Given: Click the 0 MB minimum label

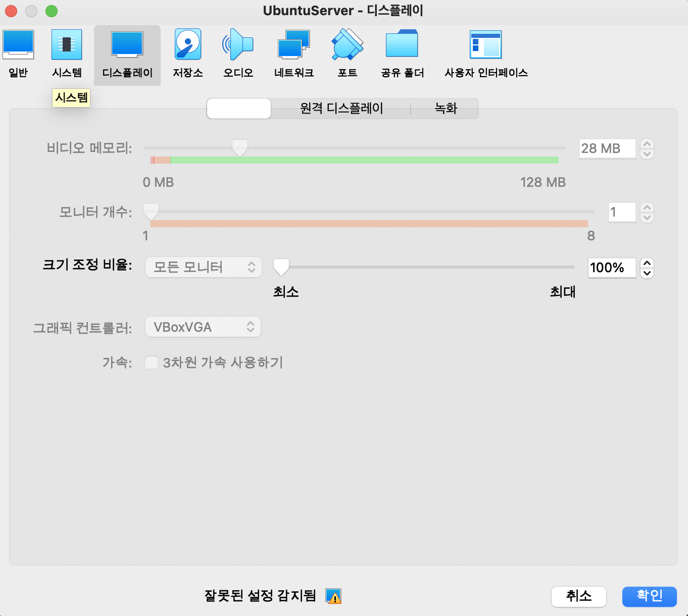Looking at the screenshot, I should pos(158,182).
